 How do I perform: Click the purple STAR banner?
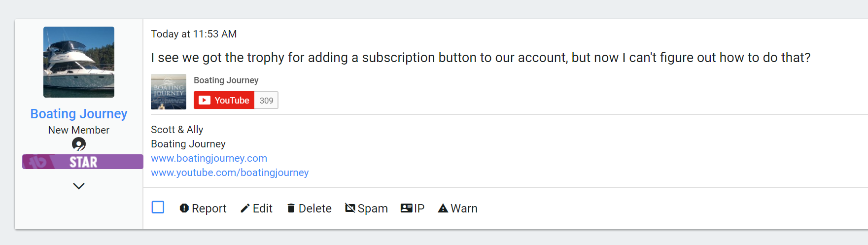83,162
